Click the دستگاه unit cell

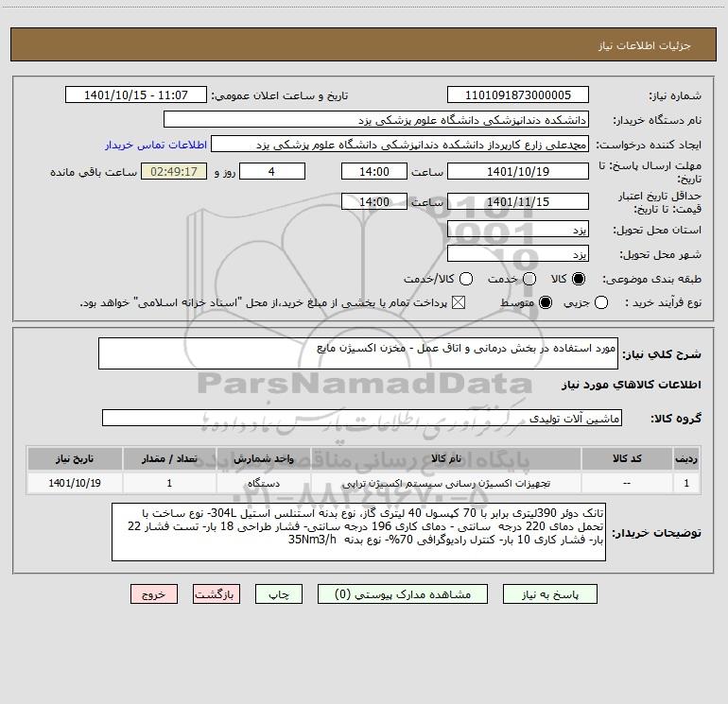pyautogui.click(x=263, y=483)
